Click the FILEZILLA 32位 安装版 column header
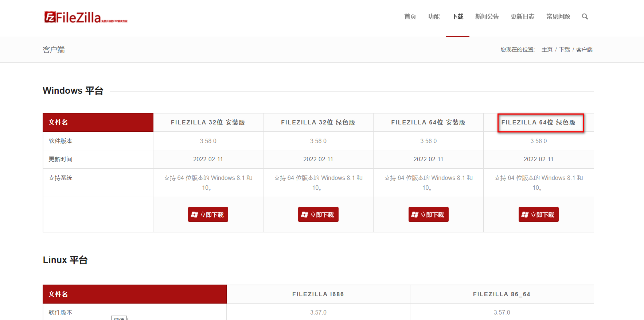The width and height of the screenshot is (644, 320). [x=208, y=123]
